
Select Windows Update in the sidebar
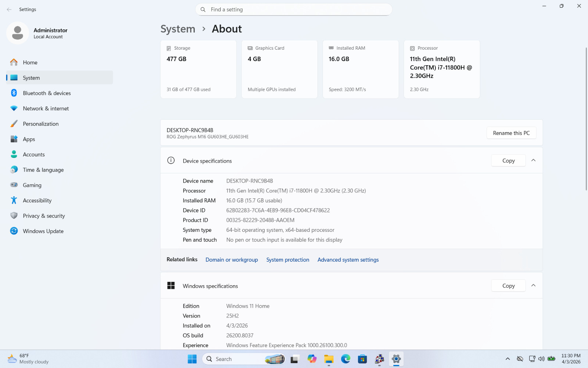point(60,231)
